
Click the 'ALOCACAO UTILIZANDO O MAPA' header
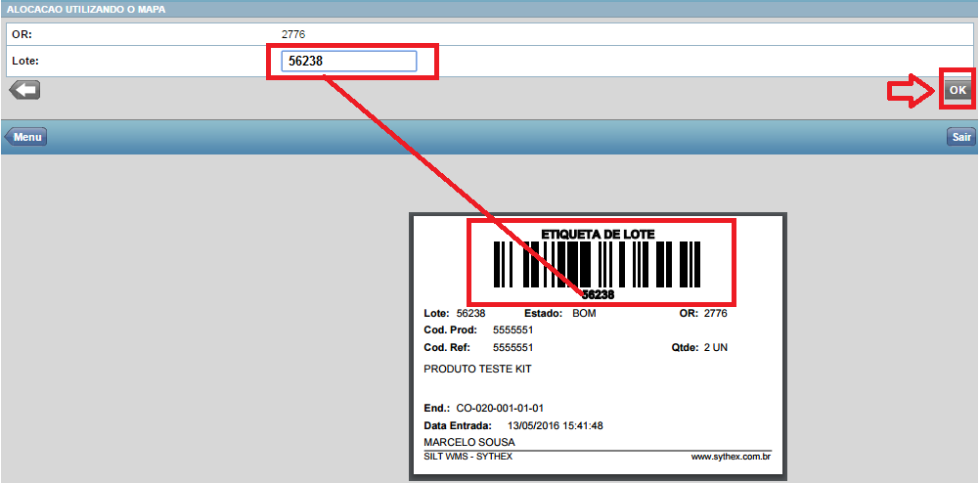click(86, 10)
